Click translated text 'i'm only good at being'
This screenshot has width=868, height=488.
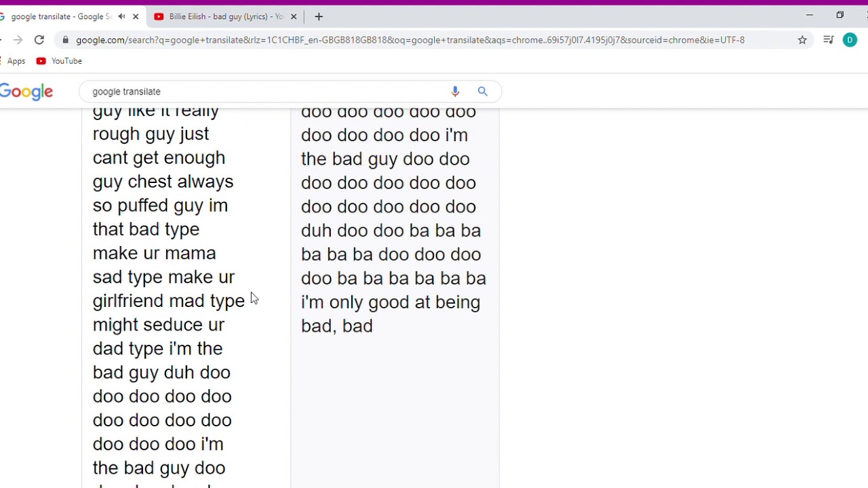[x=391, y=302]
